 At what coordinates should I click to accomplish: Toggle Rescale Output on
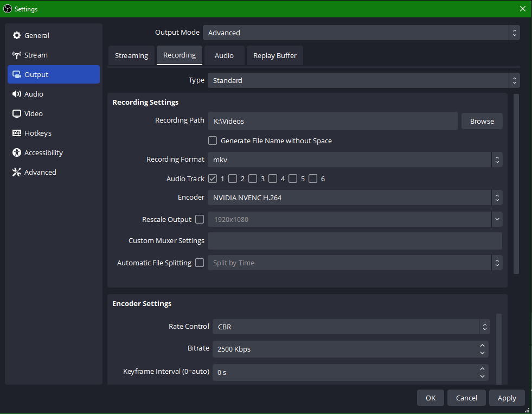[x=200, y=219]
